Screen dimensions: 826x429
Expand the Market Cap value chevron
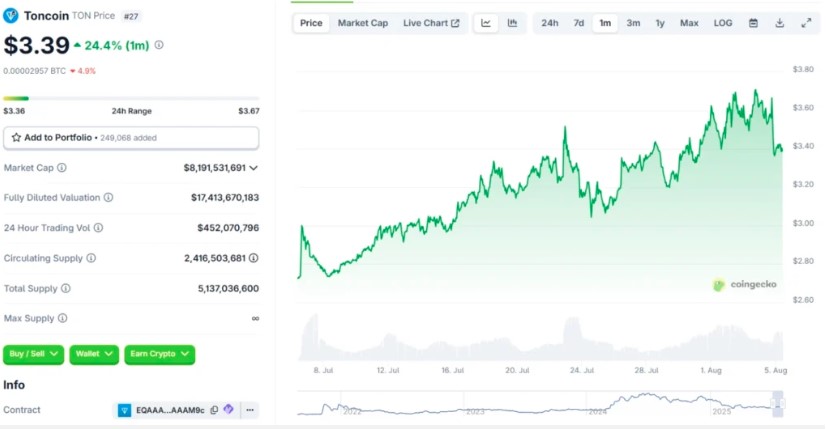click(253, 168)
